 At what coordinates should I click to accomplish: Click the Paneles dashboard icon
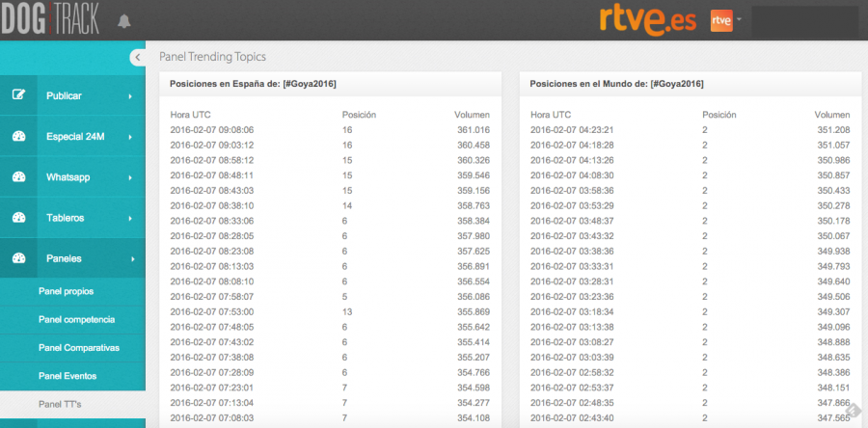[x=18, y=258]
